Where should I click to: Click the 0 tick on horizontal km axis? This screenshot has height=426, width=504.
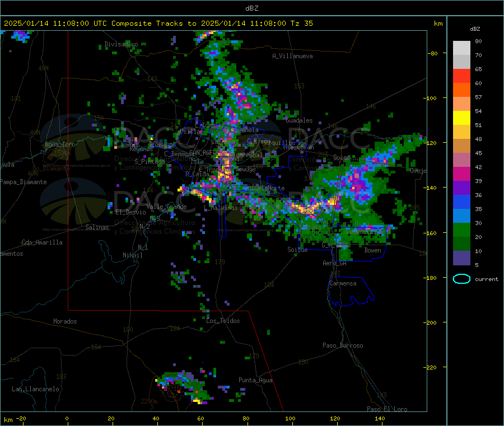click(x=67, y=418)
